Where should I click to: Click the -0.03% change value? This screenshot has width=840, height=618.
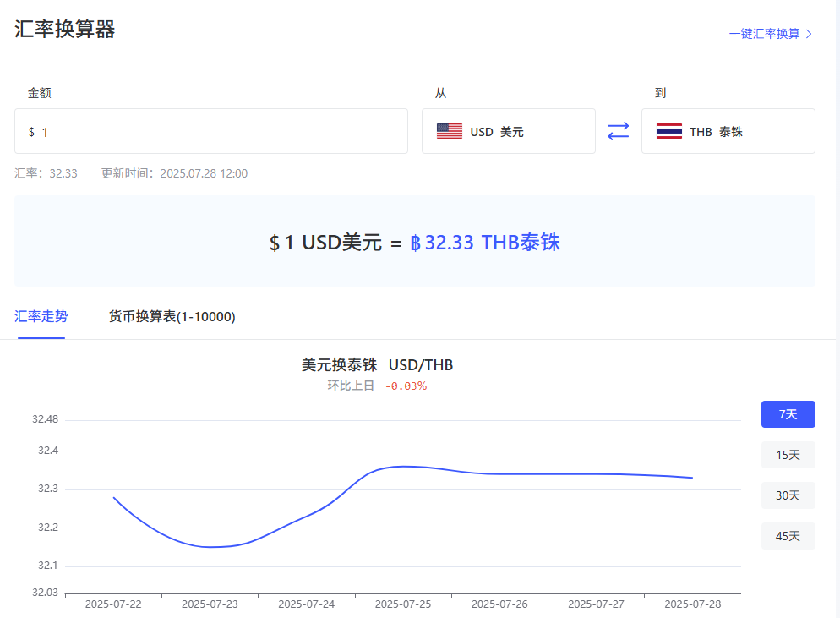[x=406, y=386]
